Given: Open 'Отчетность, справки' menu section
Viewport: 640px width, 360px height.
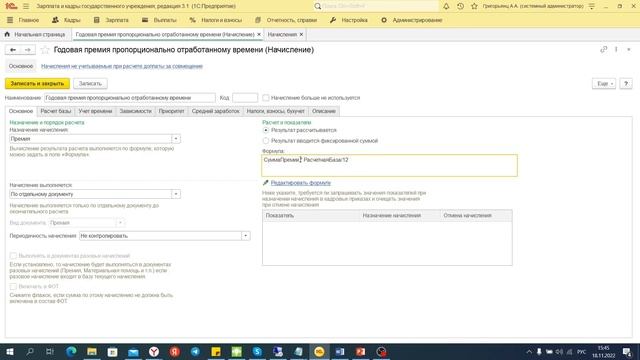Looking at the screenshot, I should (286, 20).
